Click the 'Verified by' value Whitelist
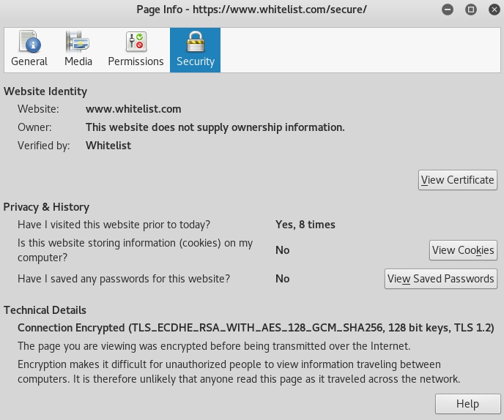The image size is (504, 420). (108, 146)
